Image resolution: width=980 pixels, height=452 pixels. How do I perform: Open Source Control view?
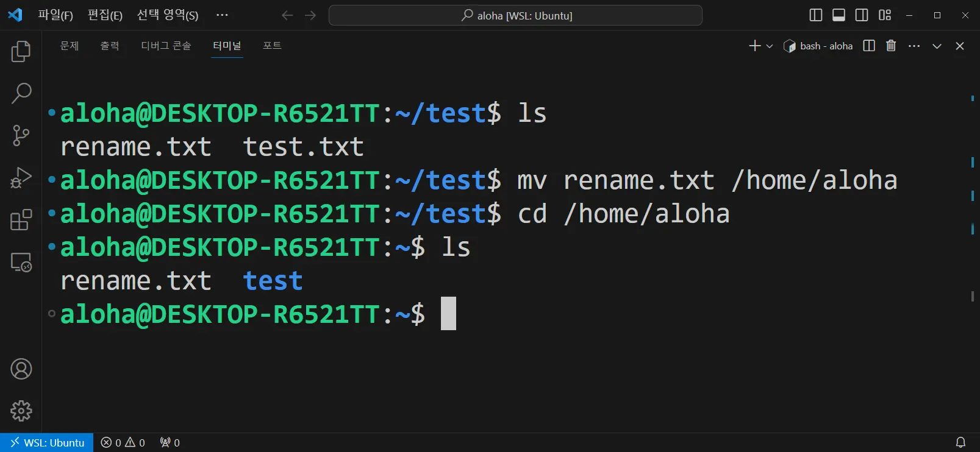tap(21, 135)
